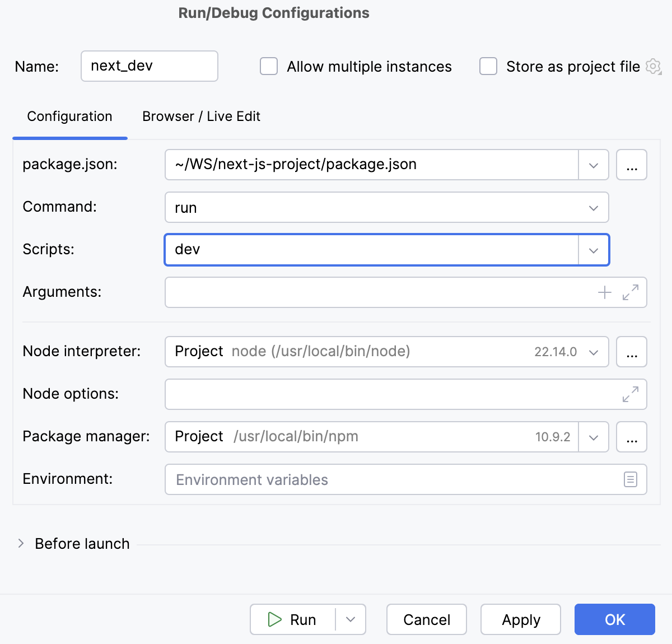
Task: Open expanded editor for Node options field
Action: pos(632,394)
